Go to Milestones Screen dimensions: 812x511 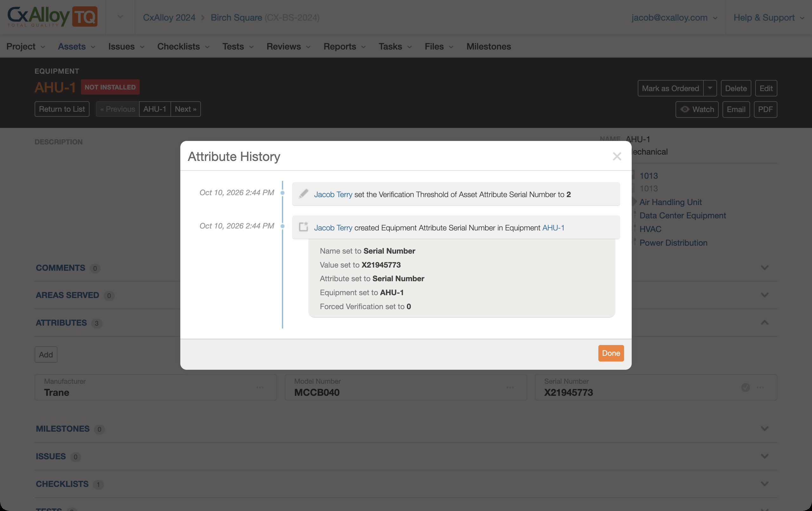488,47
